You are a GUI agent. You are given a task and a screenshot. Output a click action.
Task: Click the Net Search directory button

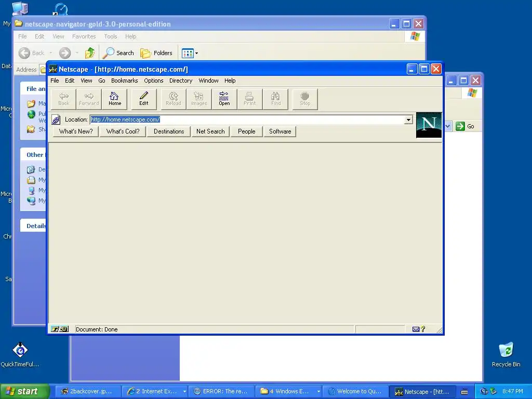click(x=210, y=131)
